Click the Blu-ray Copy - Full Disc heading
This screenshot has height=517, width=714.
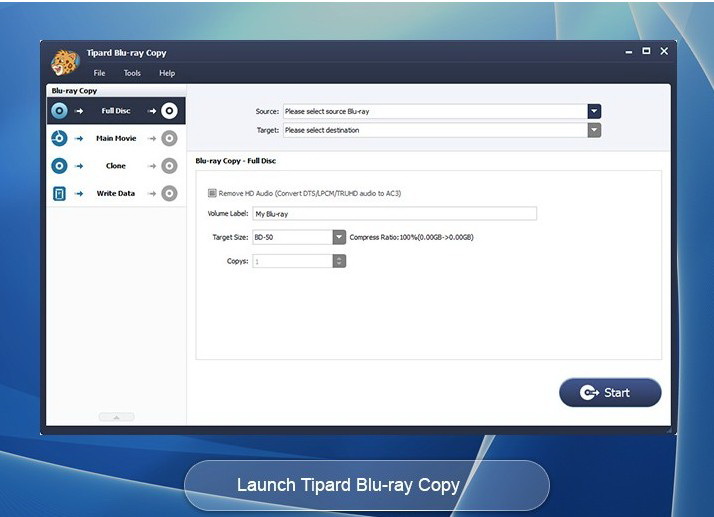(x=235, y=161)
